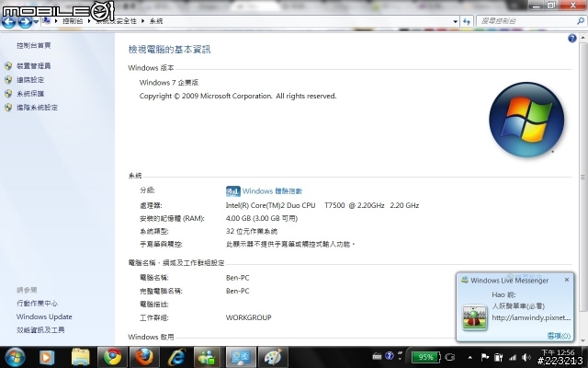
Task: Expand the arrow after 控制台 breadcrumb
Action: (89, 21)
